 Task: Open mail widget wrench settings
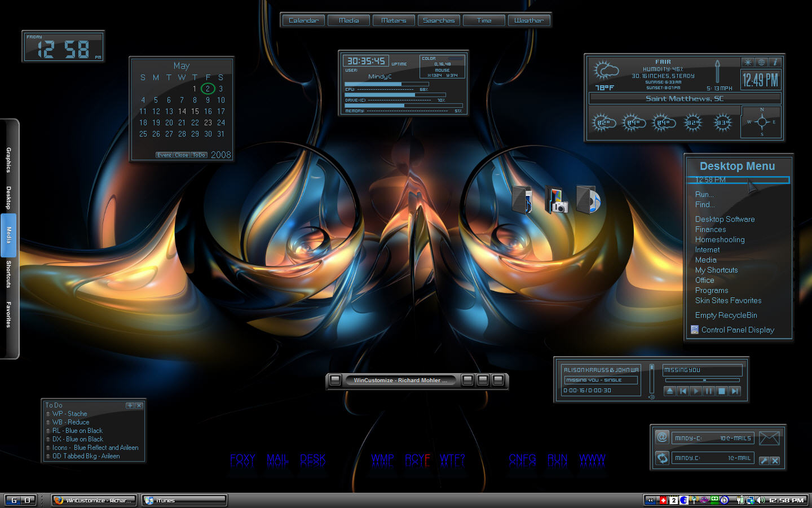coord(764,461)
